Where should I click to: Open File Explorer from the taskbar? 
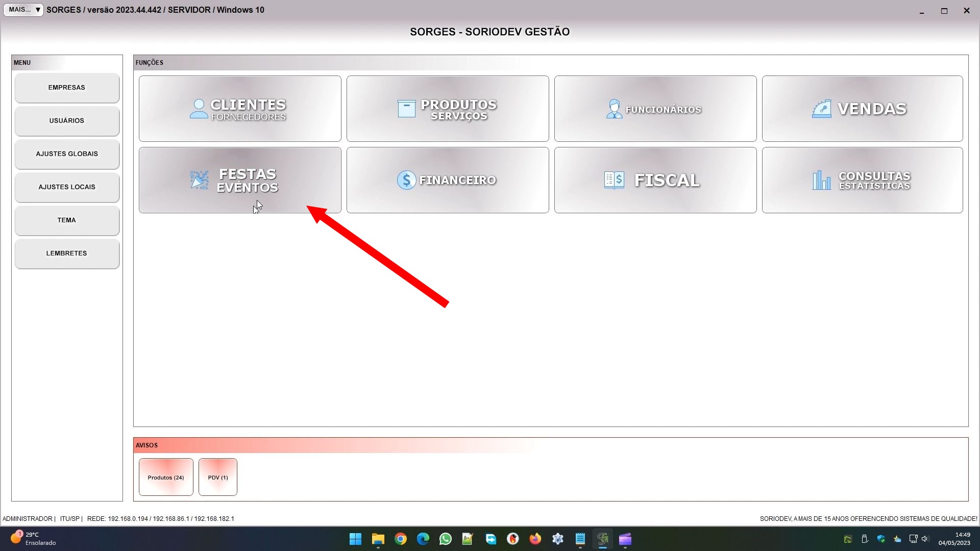[378, 539]
